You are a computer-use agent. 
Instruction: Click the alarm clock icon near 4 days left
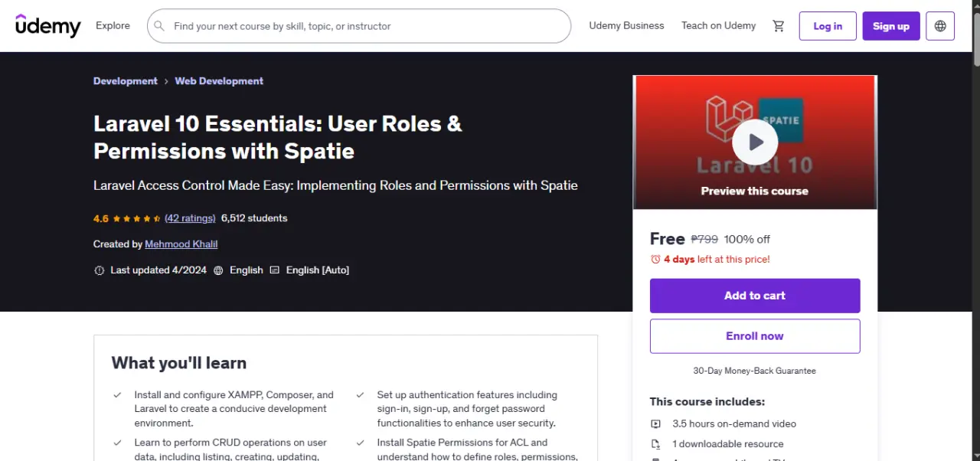pyautogui.click(x=655, y=260)
